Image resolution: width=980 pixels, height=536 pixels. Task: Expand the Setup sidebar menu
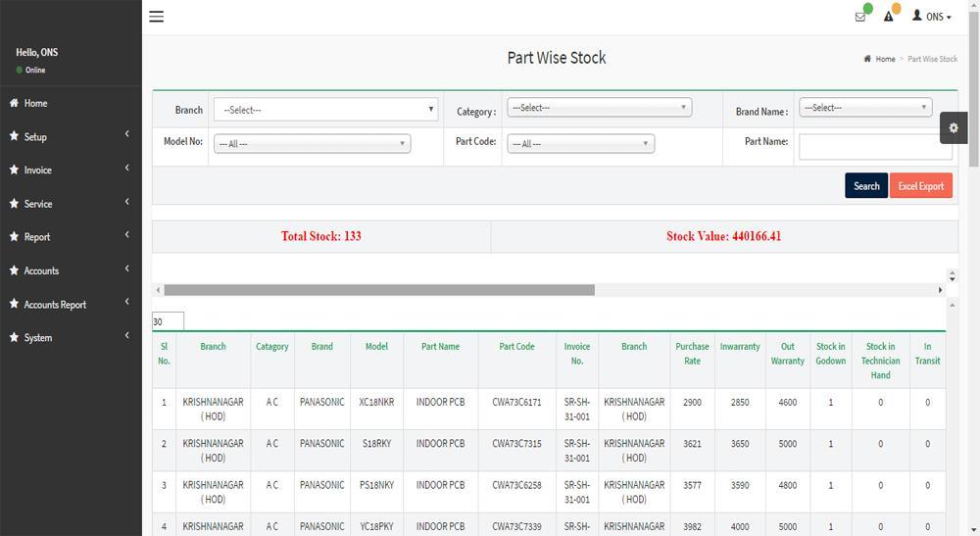(x=71, y=137)
